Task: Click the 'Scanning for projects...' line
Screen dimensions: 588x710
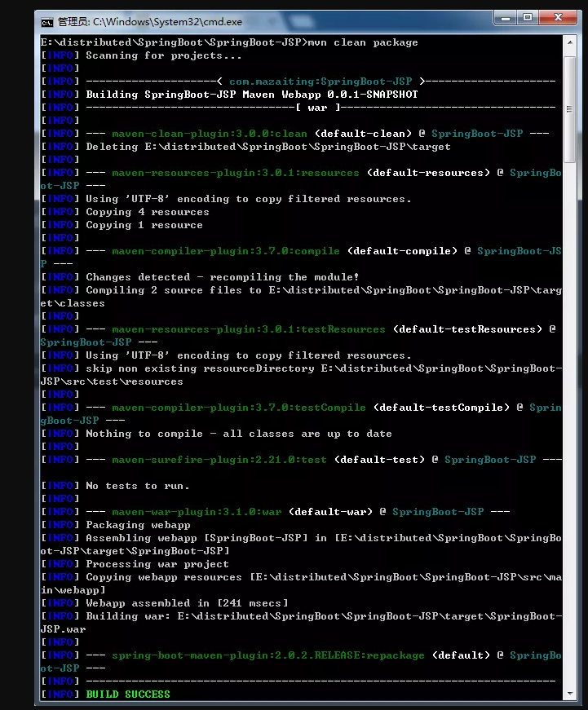Action: [163, 55]
